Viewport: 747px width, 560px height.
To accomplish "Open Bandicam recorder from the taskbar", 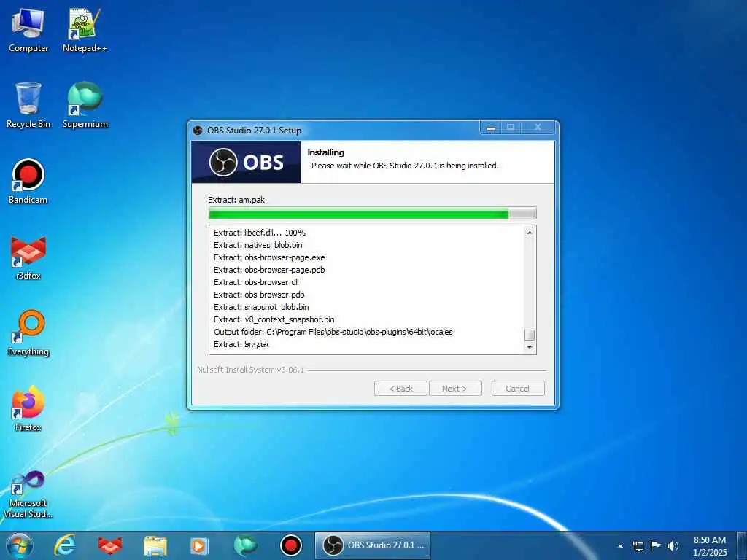I will point(290,545).
